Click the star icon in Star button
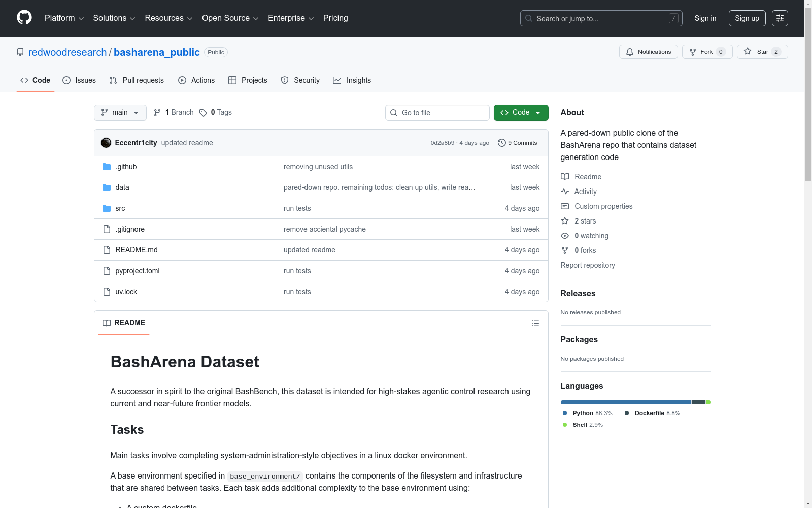The image size is (812, 508). [748, 51]
